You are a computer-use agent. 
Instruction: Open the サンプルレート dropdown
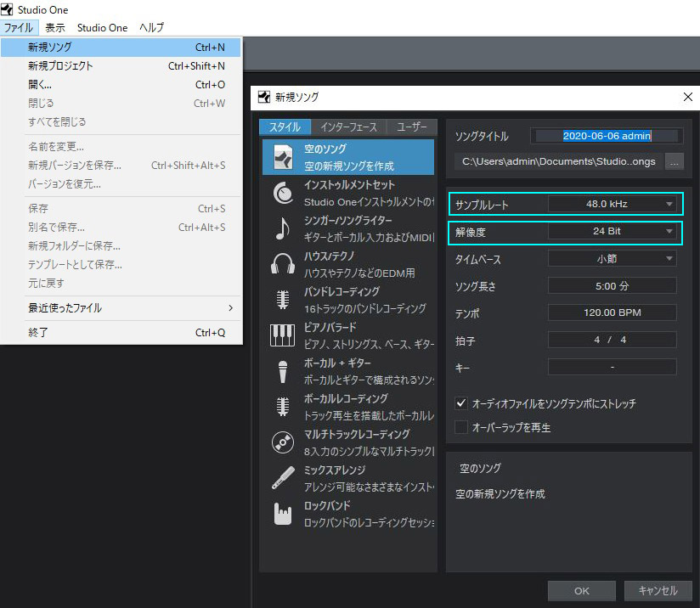point(612,204)
